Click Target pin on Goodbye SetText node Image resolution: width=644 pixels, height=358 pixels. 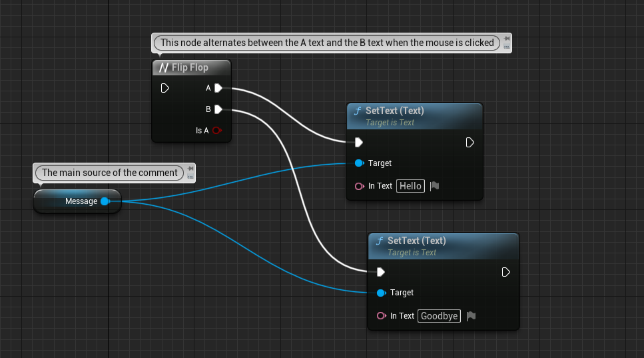tap(382, 293)
